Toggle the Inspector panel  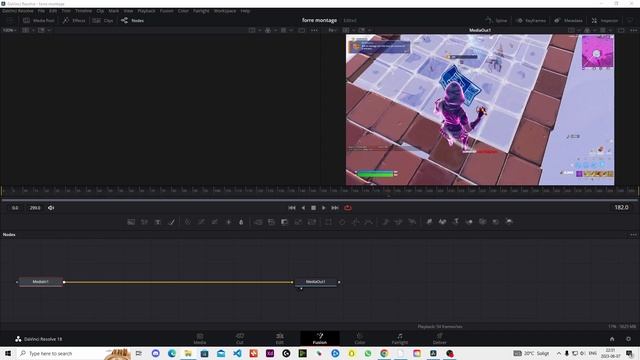(604, 20)
